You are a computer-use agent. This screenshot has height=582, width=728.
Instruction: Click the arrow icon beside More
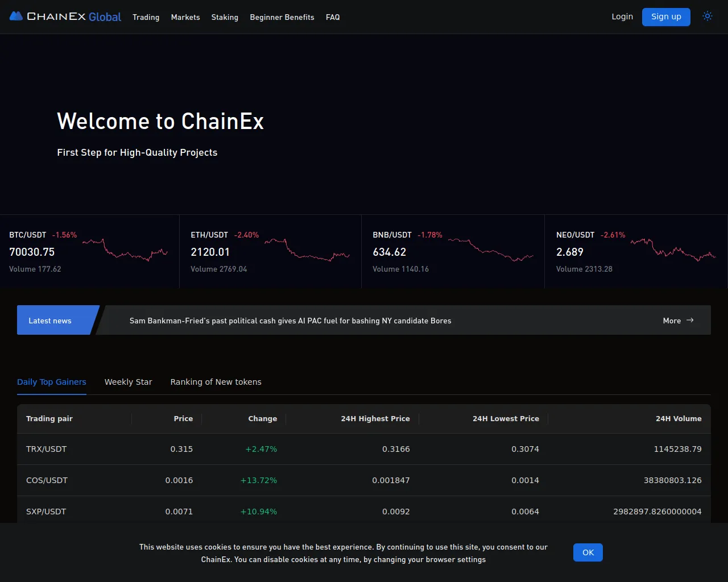pyautogui.click(x=690, y=321)
